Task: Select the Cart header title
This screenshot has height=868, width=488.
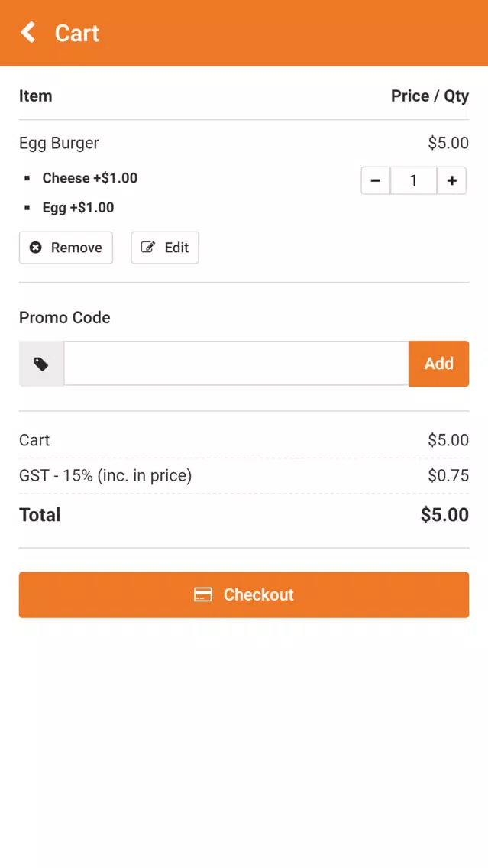Action: (77, 33)
